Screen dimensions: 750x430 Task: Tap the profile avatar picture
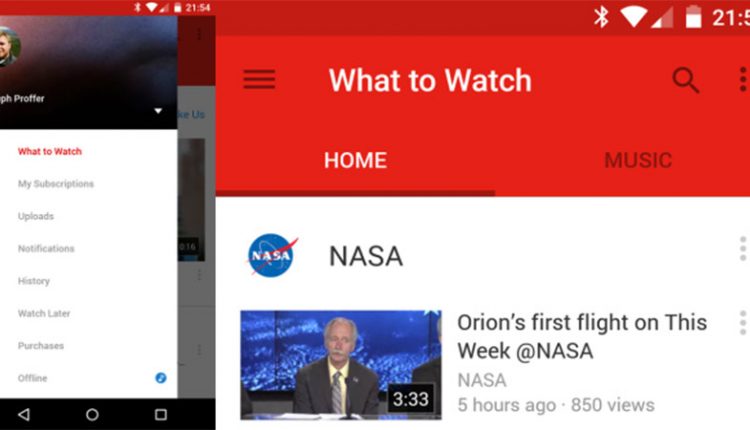click(9, 46)
